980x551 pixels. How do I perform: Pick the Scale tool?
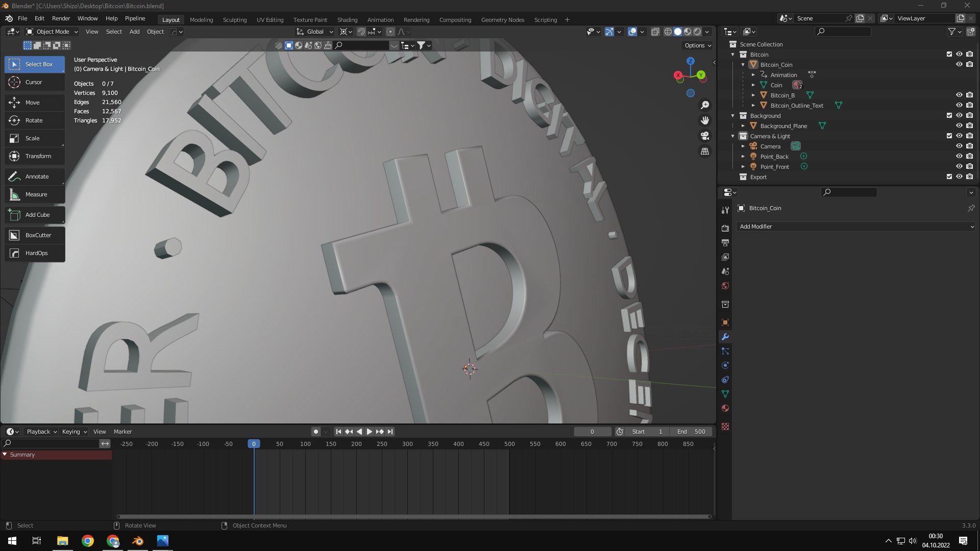coord(35,138)
